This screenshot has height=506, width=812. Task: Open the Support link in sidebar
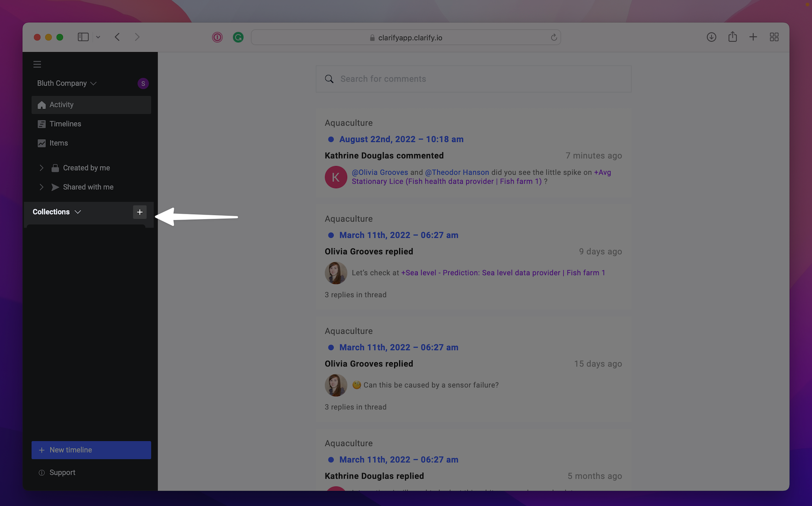[x=62, y=473]
